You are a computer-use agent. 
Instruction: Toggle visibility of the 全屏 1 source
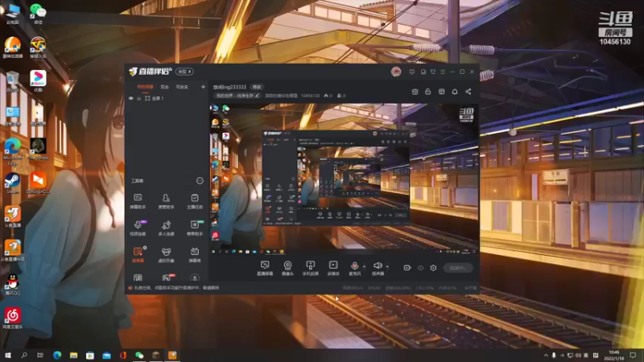[131, 98]
